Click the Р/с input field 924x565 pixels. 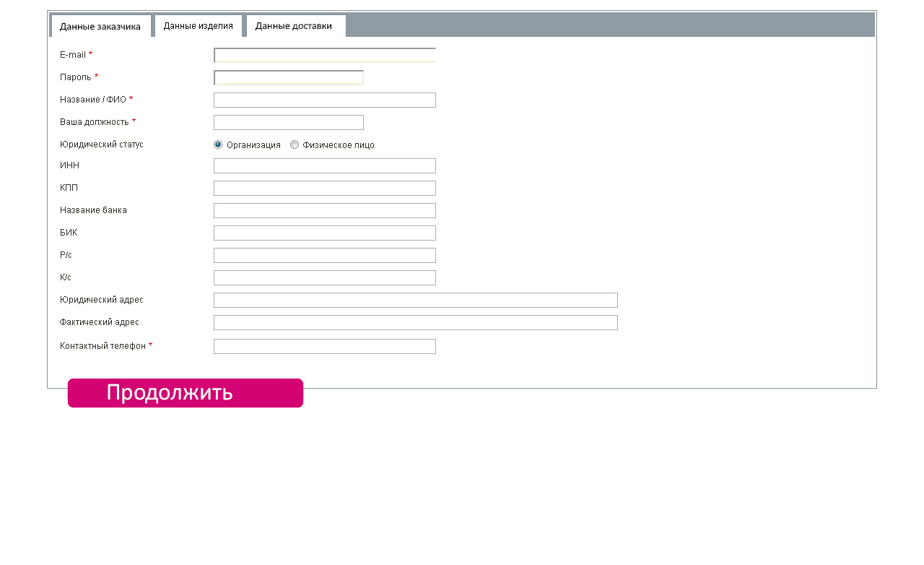325,256
